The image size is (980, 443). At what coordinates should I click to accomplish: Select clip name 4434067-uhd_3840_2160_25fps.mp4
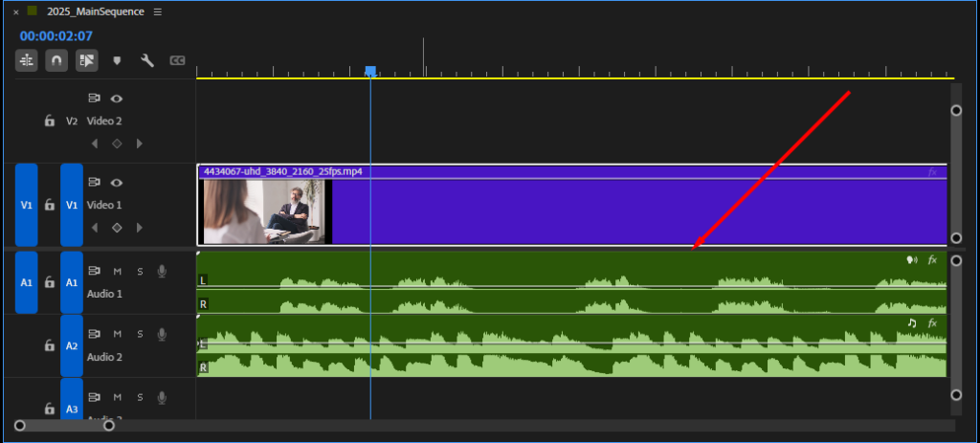point(283,171)
